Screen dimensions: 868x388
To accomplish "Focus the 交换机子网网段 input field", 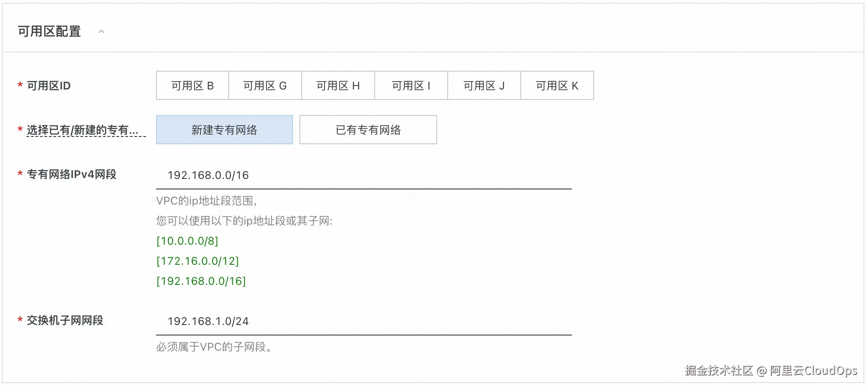I will [363, 321].
